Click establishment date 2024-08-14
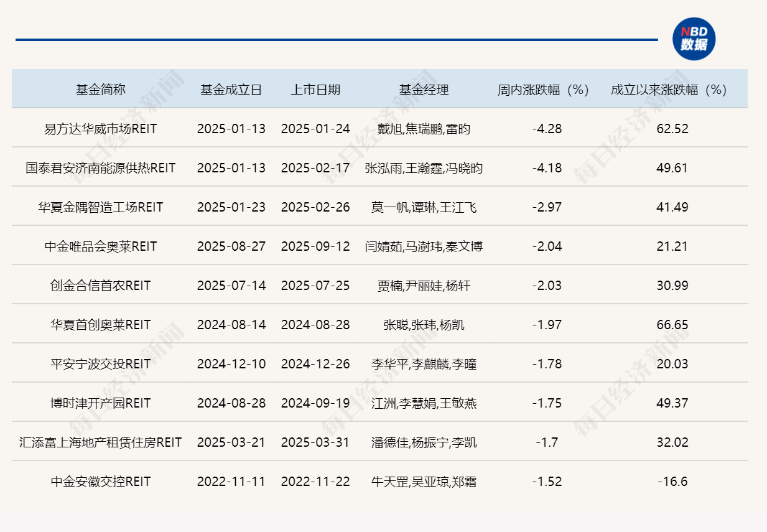 pyautogui.click(x=231, y=325)
